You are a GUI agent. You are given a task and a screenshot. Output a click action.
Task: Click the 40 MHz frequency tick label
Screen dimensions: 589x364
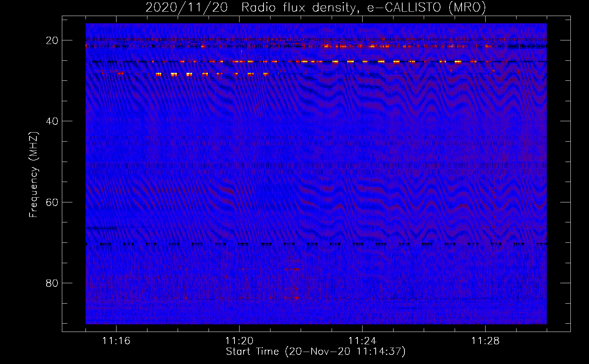52,121
